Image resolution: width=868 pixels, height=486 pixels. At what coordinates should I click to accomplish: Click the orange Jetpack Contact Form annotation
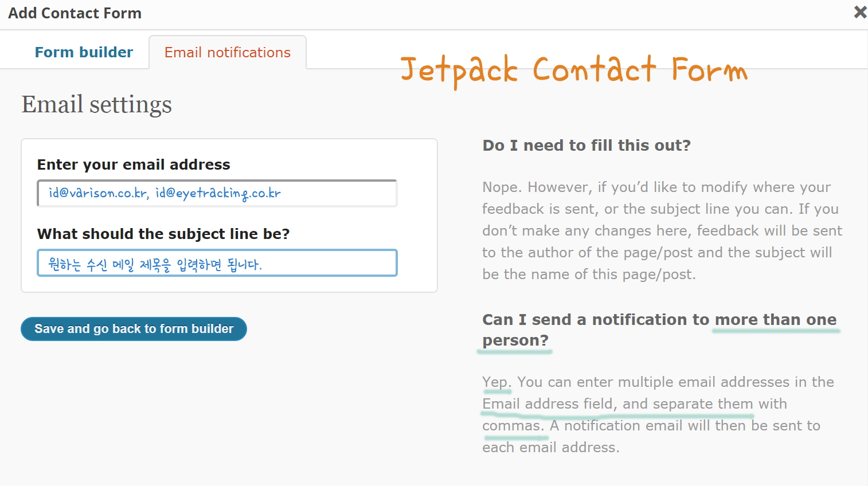click(574, 70)
